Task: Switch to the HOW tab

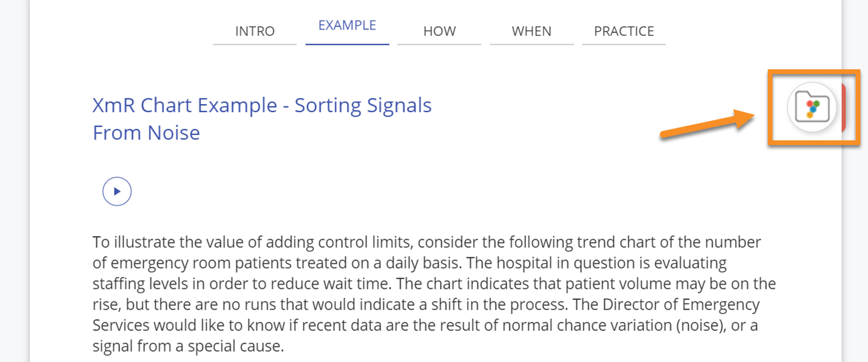Action: [439, 31]
